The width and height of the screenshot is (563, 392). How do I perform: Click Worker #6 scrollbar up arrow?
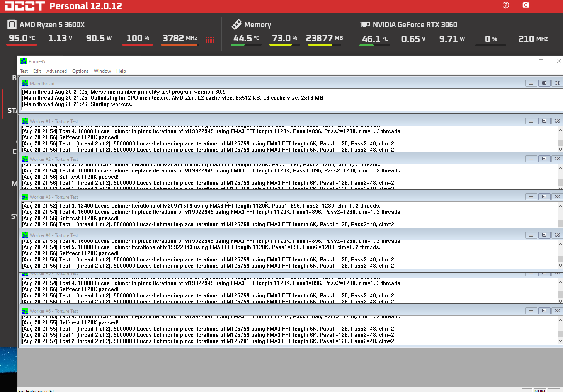click(x=560, y=320)
